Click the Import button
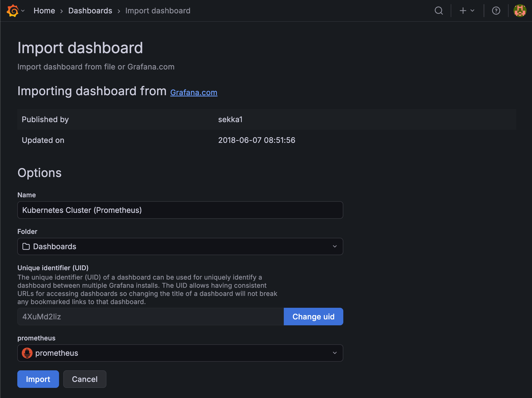 click(x=38, y=379)
